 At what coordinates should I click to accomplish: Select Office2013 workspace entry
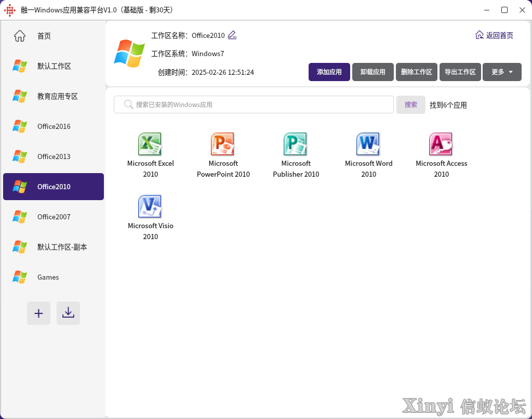[x=54, y=156]
